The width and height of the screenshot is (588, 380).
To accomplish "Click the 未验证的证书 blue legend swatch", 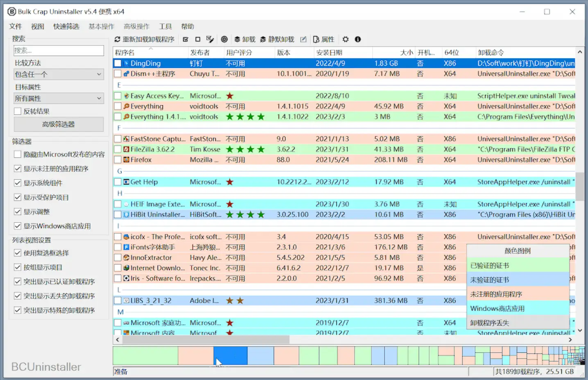I will (x=518, y=280).
